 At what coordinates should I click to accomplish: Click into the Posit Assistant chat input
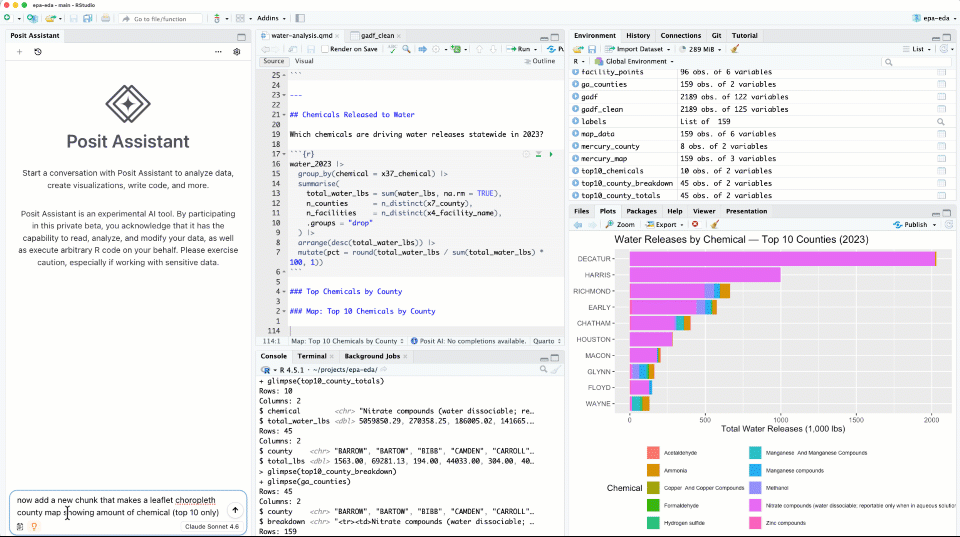coord(118,506)
